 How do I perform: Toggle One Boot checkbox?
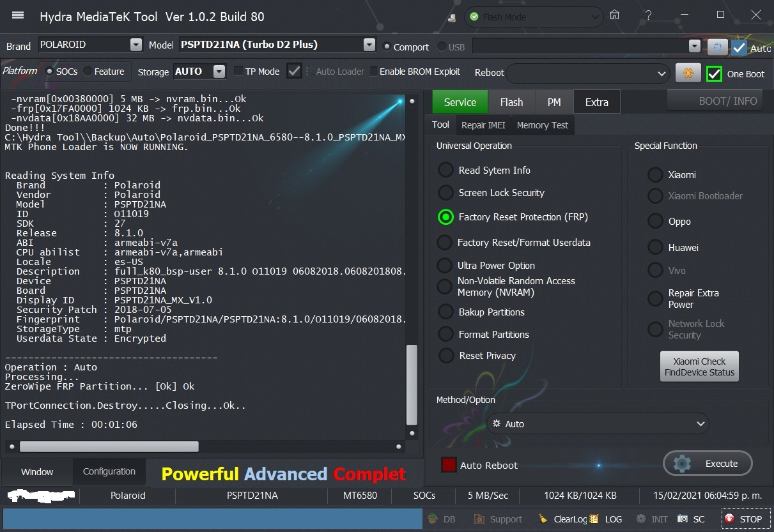tap(714, 73)
